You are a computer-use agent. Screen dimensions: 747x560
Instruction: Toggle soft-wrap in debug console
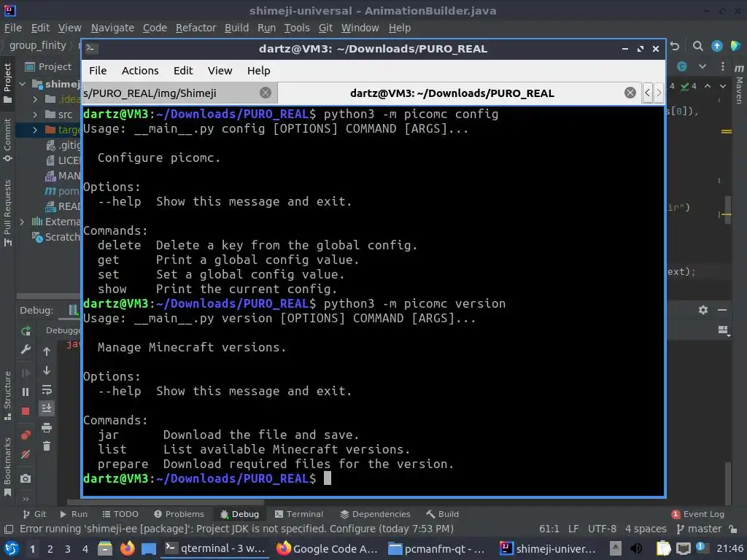47,389
